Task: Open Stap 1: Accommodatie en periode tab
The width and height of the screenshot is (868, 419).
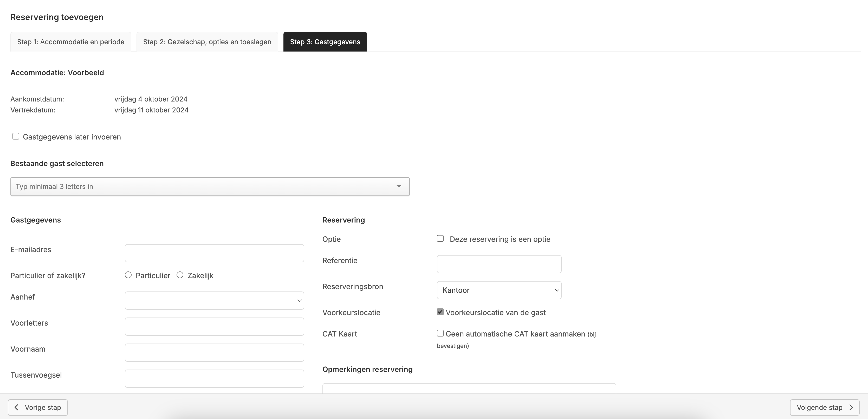Action: tap(71, 42)
